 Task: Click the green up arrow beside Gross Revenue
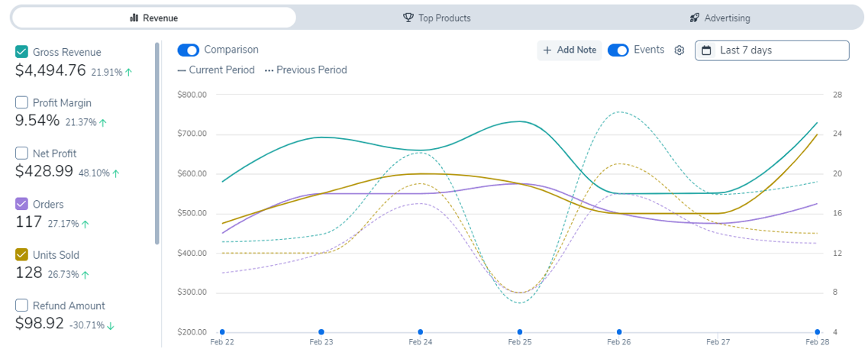(x=129, y=72)
